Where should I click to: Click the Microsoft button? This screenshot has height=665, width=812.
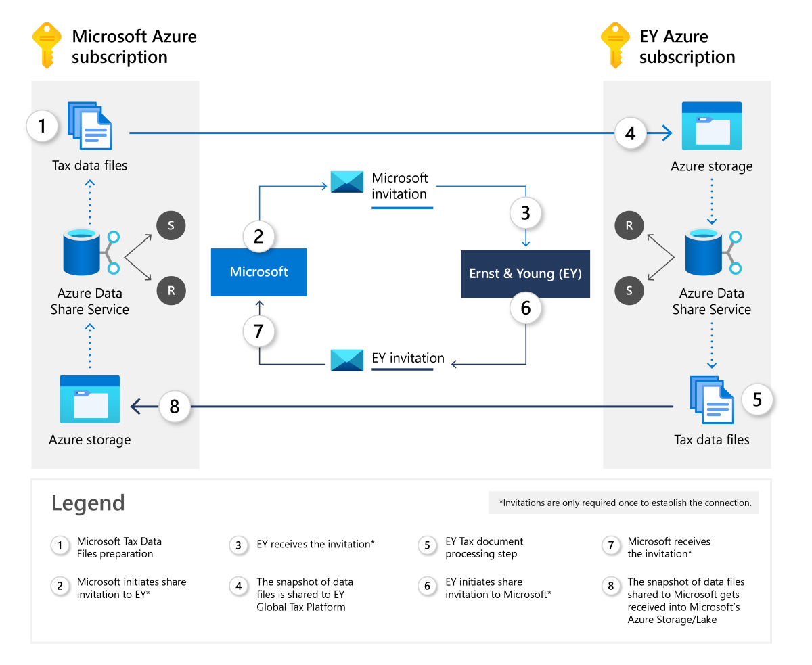click(x=258, y=272)
